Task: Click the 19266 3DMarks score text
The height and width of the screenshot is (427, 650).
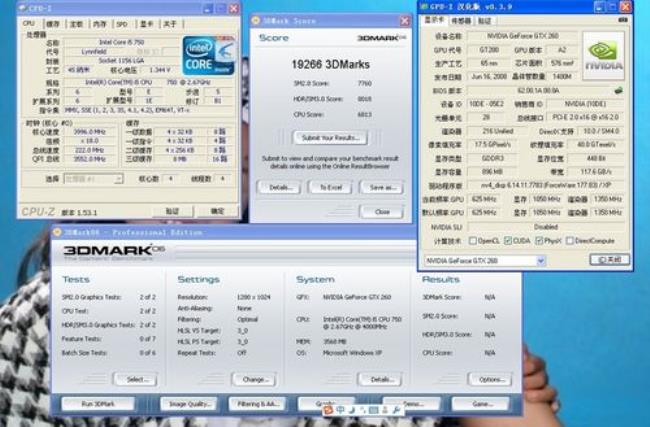Action: point(330,64)
